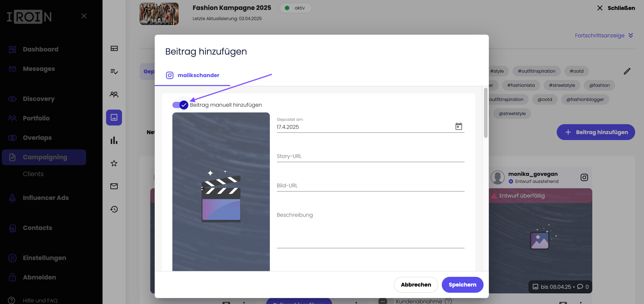Viewport: 644px width, 304px height.
Task: Click the Bild-URL input field
Action: click(370, 185)
